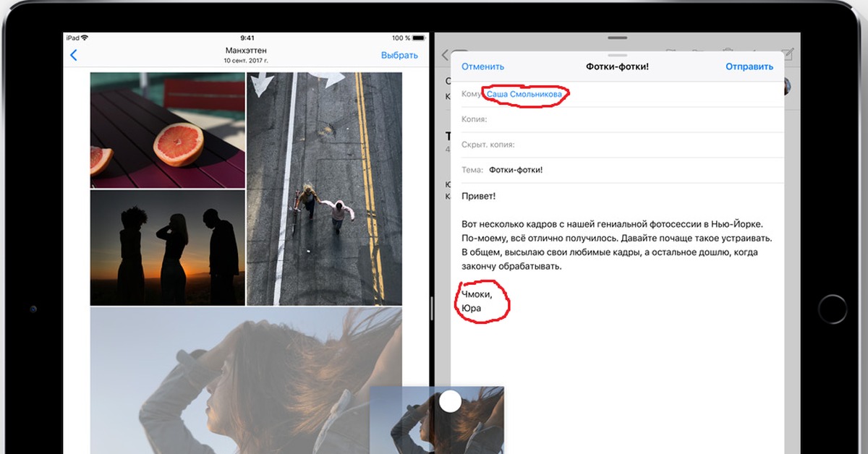Tap the Фотки-фотки! compose sheet title
This screenshot has width=868, height=454.
pyautogui.click(x=617, y=67)
